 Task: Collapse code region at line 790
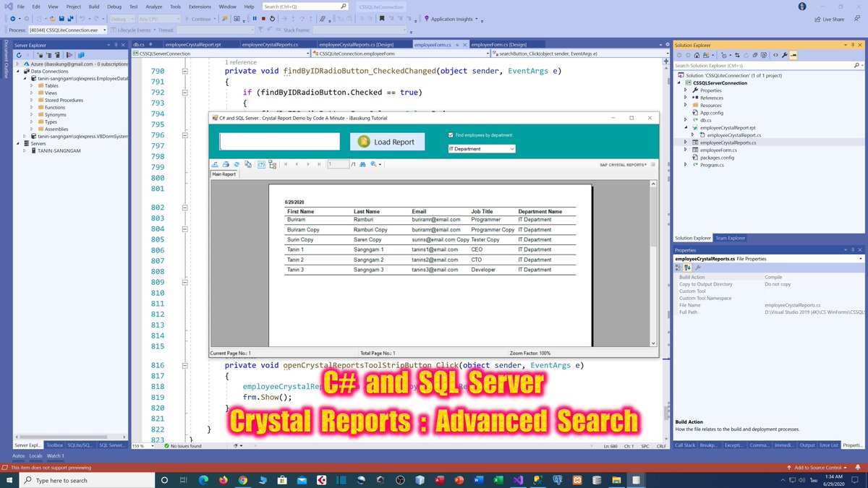[184, 72]
